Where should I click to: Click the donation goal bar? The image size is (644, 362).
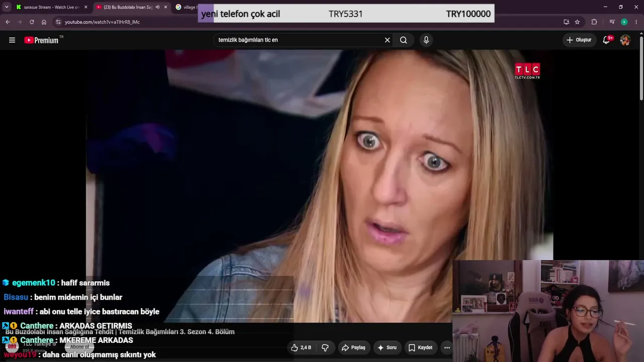click(x=346, y=14)
